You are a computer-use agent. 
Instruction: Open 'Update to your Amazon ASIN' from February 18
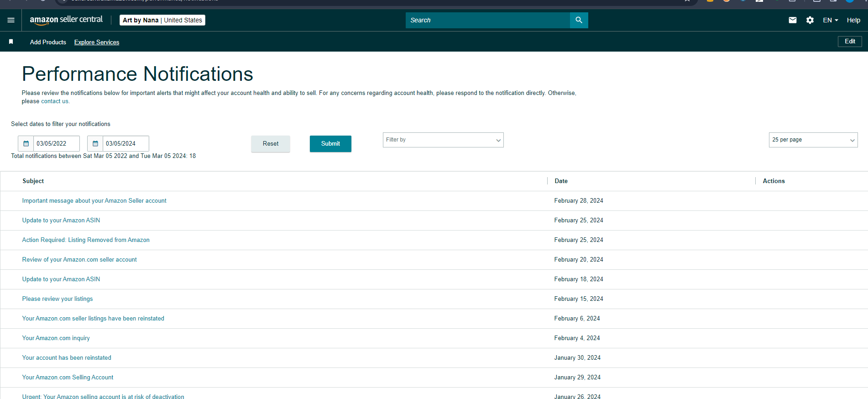pos(61,279)
